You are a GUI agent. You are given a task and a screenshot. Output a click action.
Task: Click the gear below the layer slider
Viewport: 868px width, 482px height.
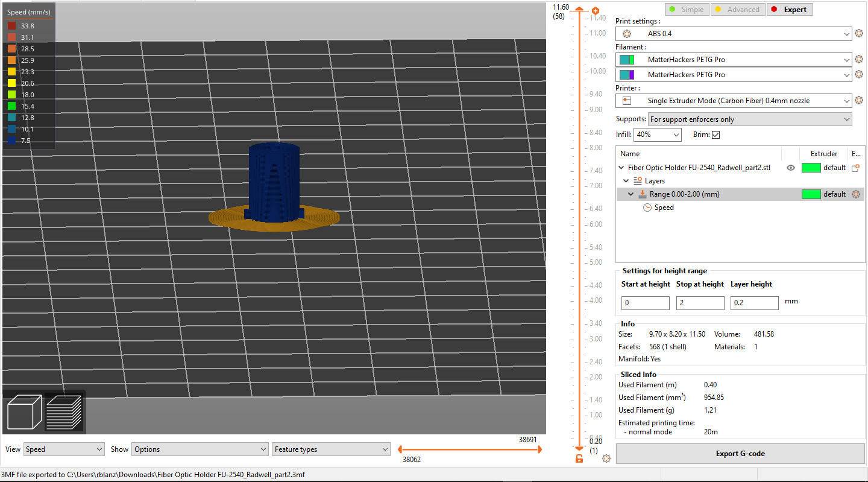606,458
